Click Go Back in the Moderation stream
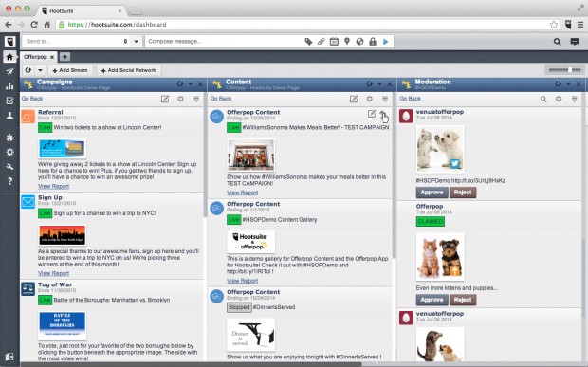The height and width of the screenshot is (367, 588). pos(411,99)
